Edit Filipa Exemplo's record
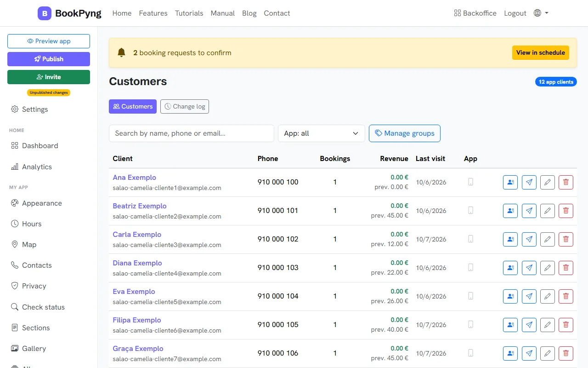This screenshot has width=588, height=368. pyautogui.click(x=548, y=325)
